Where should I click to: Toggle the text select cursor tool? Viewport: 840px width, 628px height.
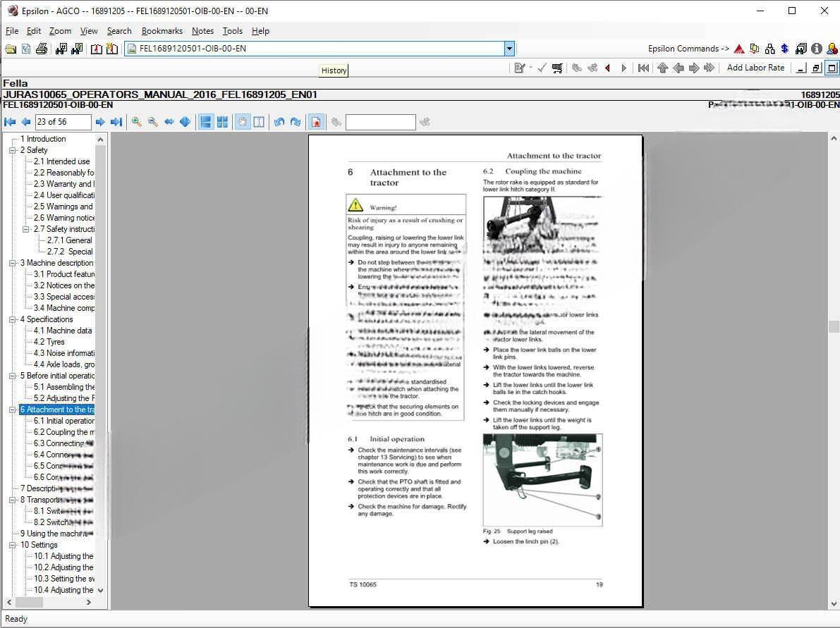[258, 122]
